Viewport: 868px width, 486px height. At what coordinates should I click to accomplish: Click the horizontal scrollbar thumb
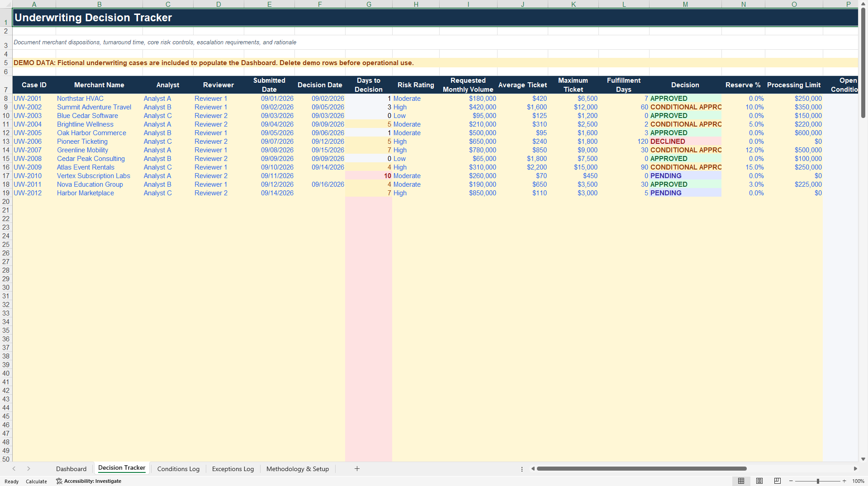641,469
